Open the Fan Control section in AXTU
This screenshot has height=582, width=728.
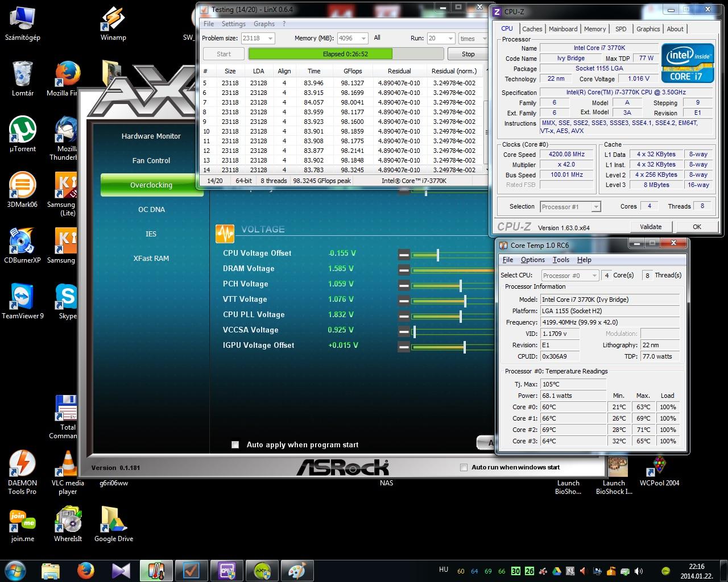[151, 160]
